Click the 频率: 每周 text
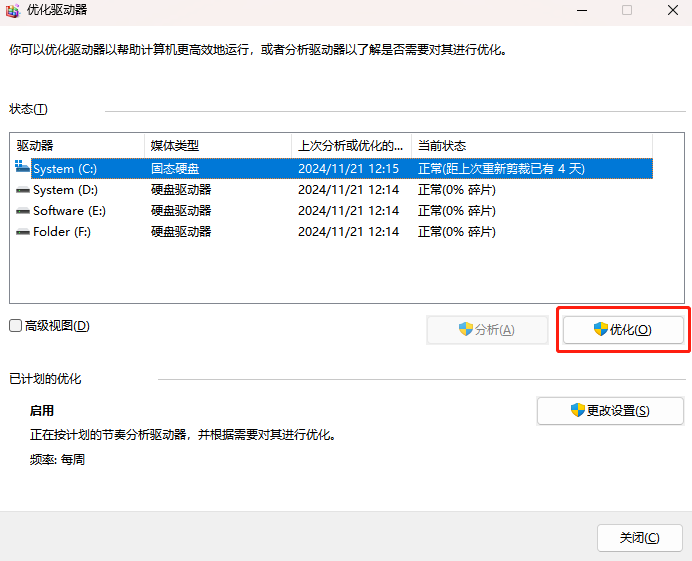The image size is (692, 561). (57, 459)
